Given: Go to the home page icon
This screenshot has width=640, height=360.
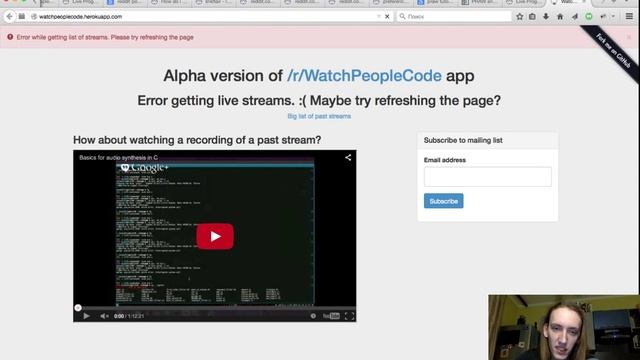Looking at the screenshot, I should [560, 16].
